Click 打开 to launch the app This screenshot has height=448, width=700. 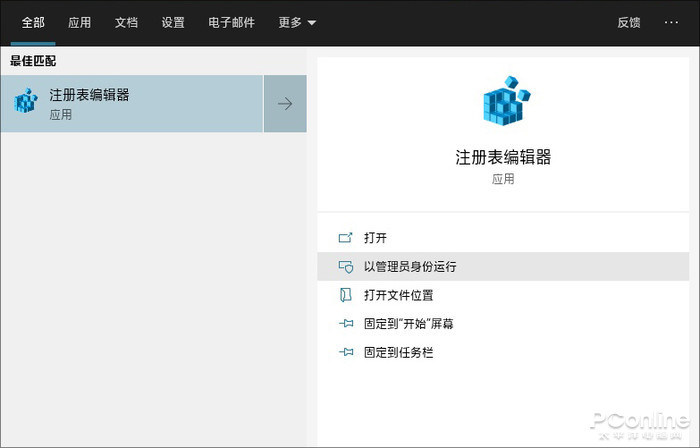point(503,238)
